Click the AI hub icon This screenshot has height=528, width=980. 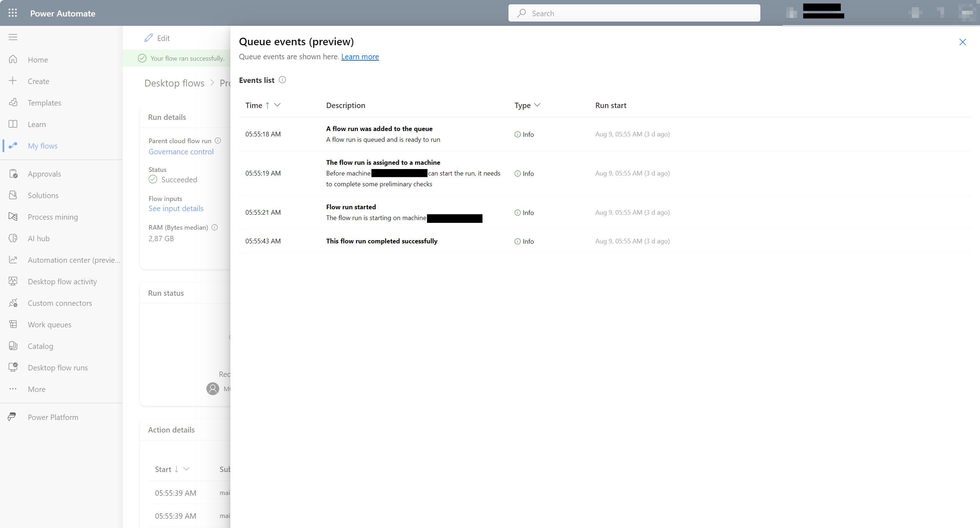pos(14,238)
